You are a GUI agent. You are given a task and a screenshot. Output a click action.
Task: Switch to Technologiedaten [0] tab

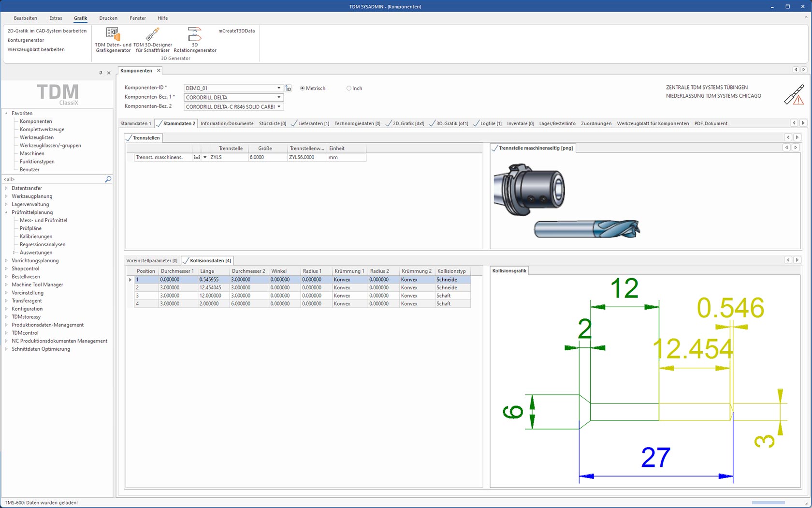(357, 123)
